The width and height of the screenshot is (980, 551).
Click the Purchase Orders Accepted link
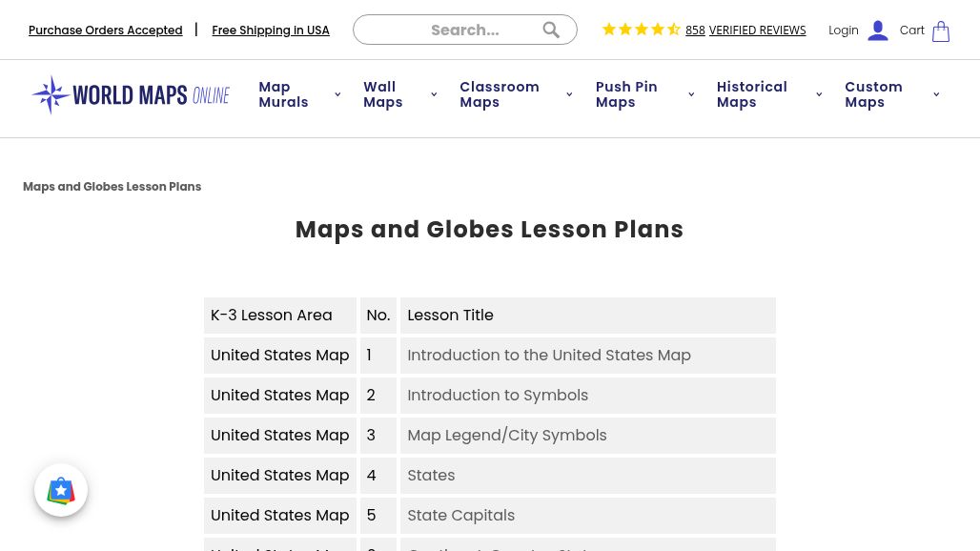[x=105, y=31]
